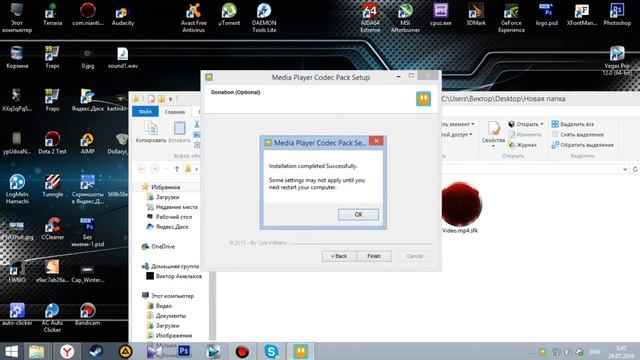Image resolution: width=640 pixels, height=360 pixels.
Task: Select the LogMeIn Hamachi desktop icon
Action: pyautogui.click(x=17, y=189)
